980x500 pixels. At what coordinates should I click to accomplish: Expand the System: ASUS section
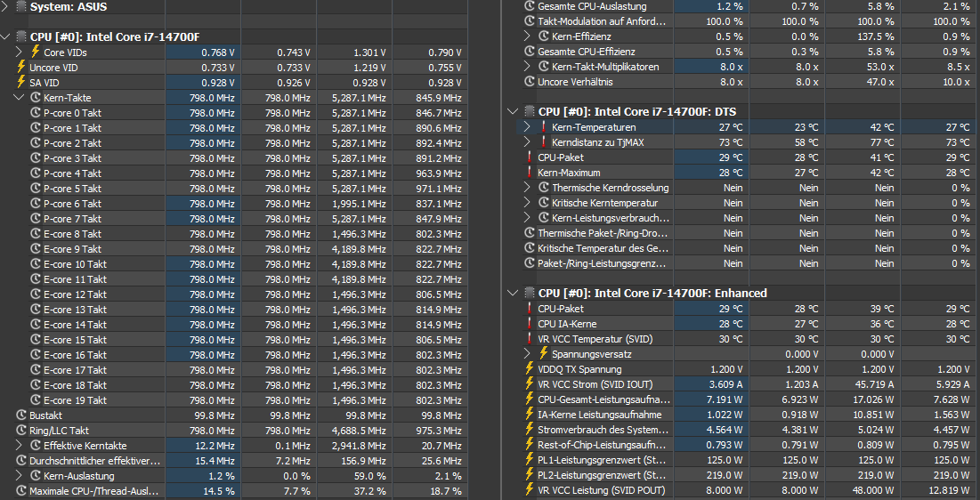click(x=6, y=7)
